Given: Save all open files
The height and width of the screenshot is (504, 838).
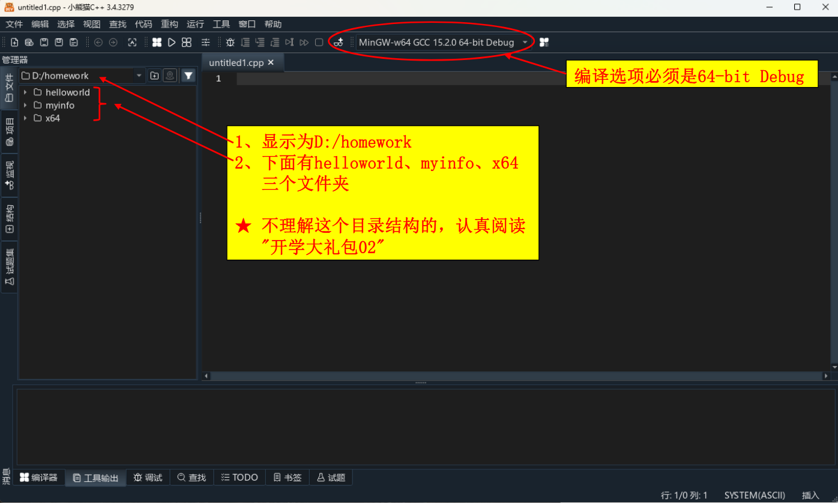Looking at the screenshot, I should 74,42.
